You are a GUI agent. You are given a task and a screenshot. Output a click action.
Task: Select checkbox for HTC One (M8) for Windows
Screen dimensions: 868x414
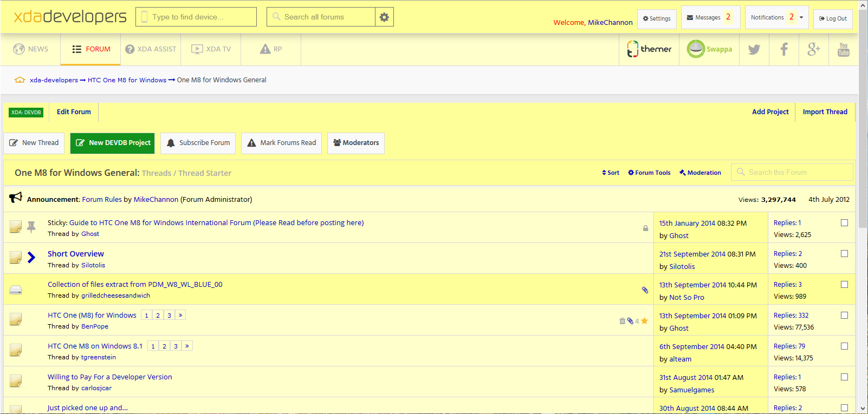844,315
